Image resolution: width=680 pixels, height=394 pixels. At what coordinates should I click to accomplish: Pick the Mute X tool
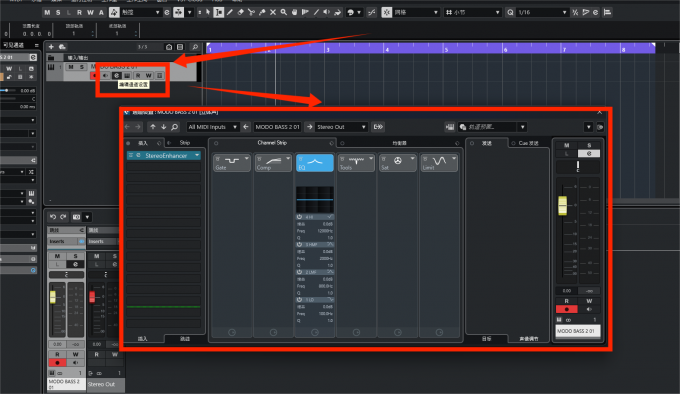click(x=273, y=13)
